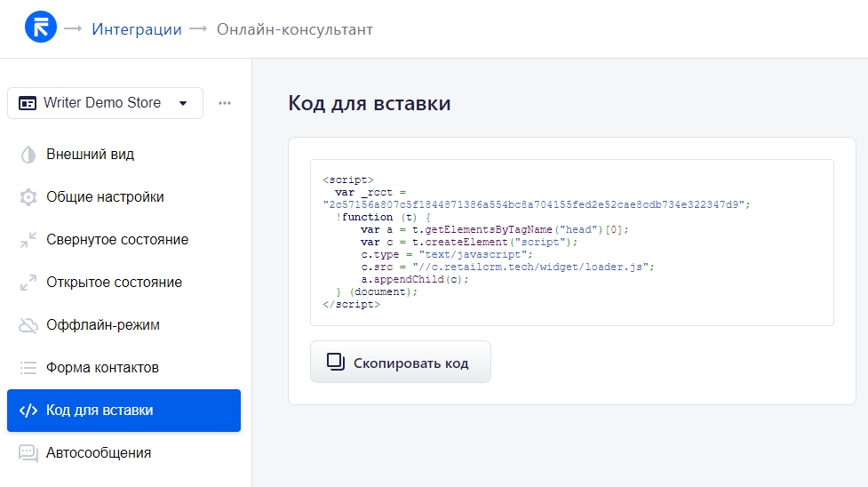This screenshot has height=487, width=868.
Task: Select the Код для вставки menu item
Action: pyautogui.click(x=123, y=411)
